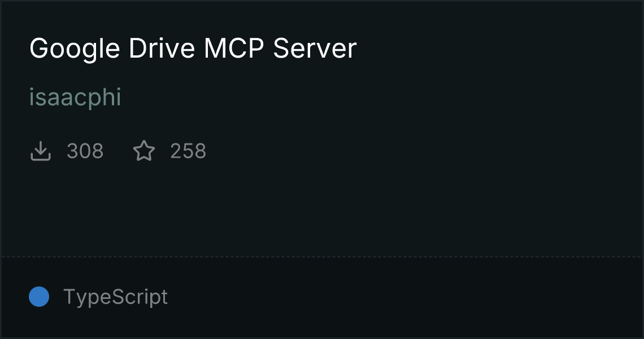Screen dimensions: 644x339
Task: Open the Google Drive MCP Server title
Action: (193, 49)
